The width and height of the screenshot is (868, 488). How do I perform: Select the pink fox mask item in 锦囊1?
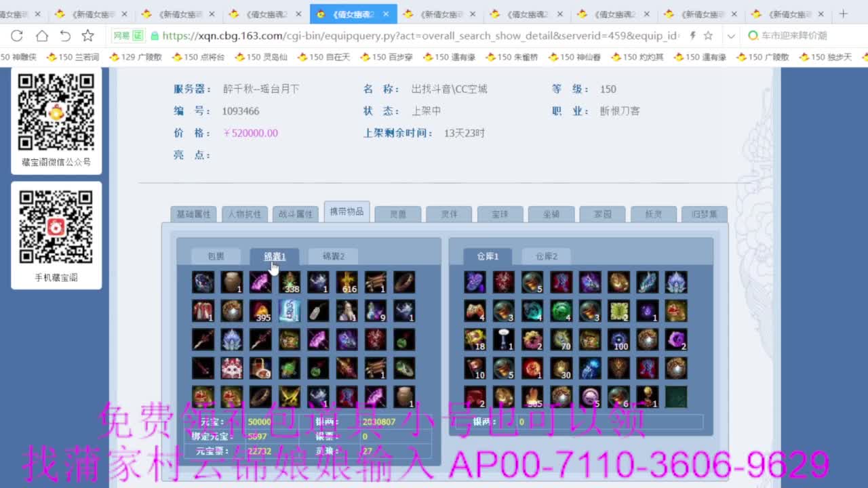(232, 368)
